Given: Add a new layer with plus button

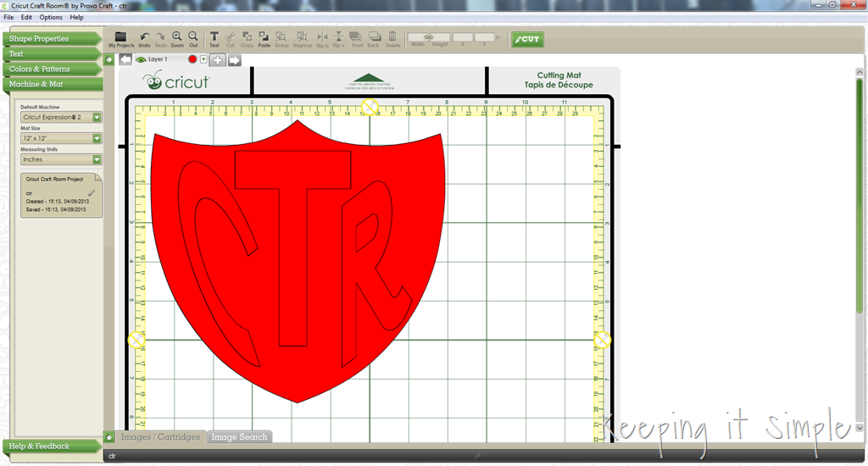Looking at the screenshot, I should [x=218, y=60].
